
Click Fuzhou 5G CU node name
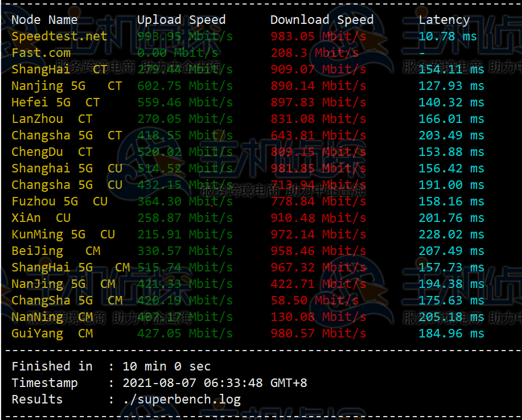click(x=59, y=201)
